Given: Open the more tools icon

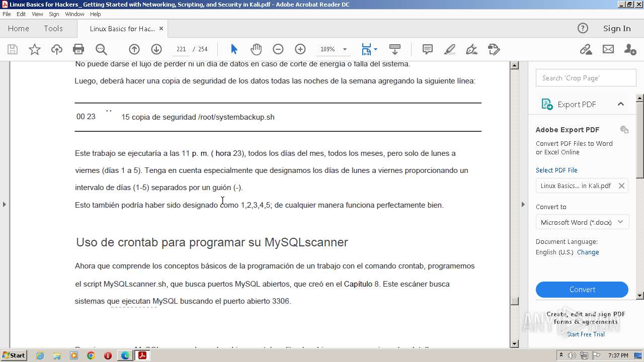Looking at the screenshot, I should pos(494,49).
